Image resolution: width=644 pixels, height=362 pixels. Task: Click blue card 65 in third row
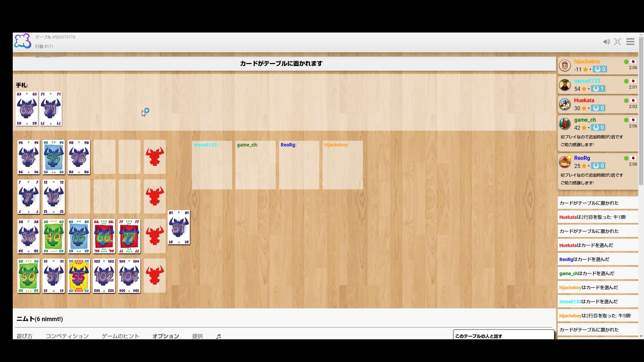click(79, 236)
